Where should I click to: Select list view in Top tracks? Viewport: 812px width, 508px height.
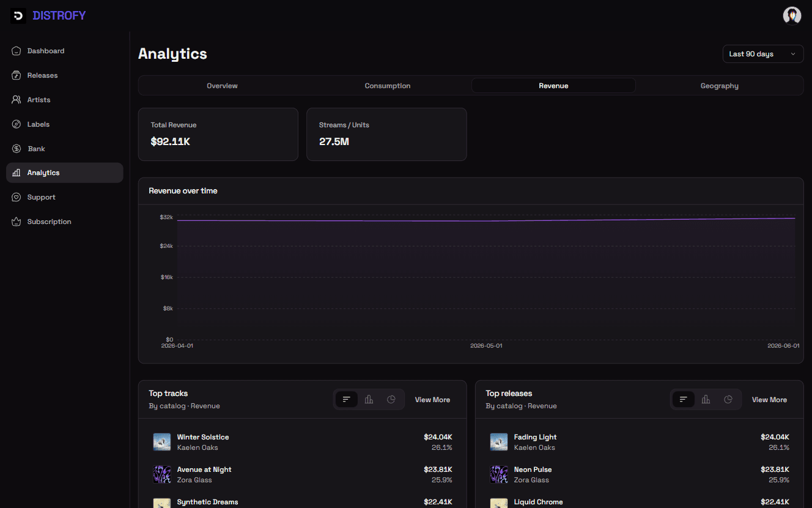click(x=347, y=400)
